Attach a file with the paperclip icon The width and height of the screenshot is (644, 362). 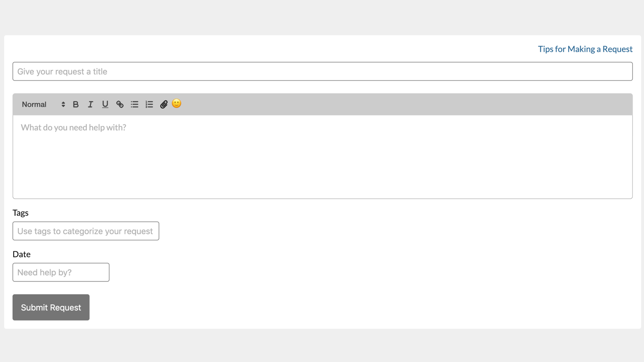tap(164, 104)
